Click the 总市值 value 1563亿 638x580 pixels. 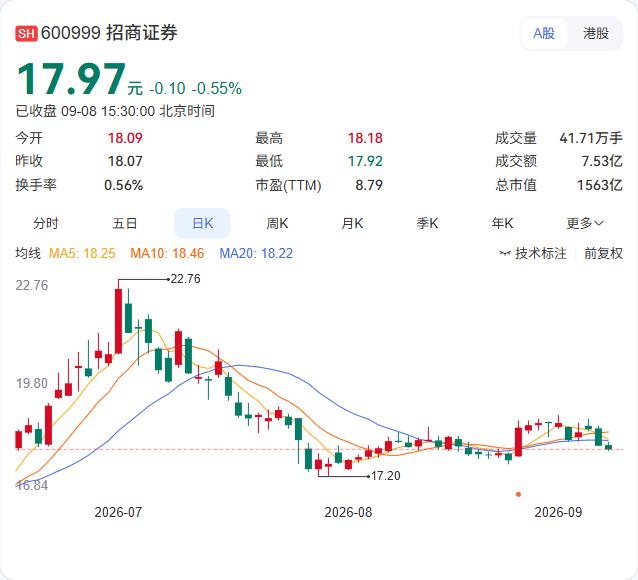(600, 185)
